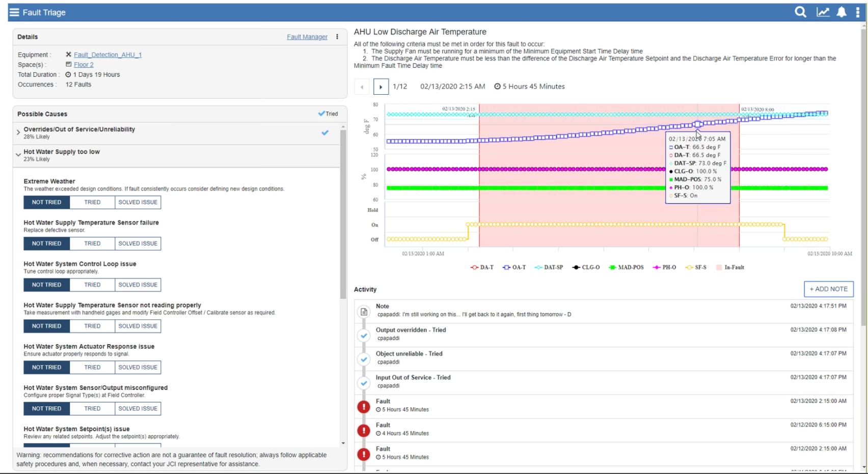
Task: Open the header vertical ellipsis menu
Action: click(x=858, y=12)
